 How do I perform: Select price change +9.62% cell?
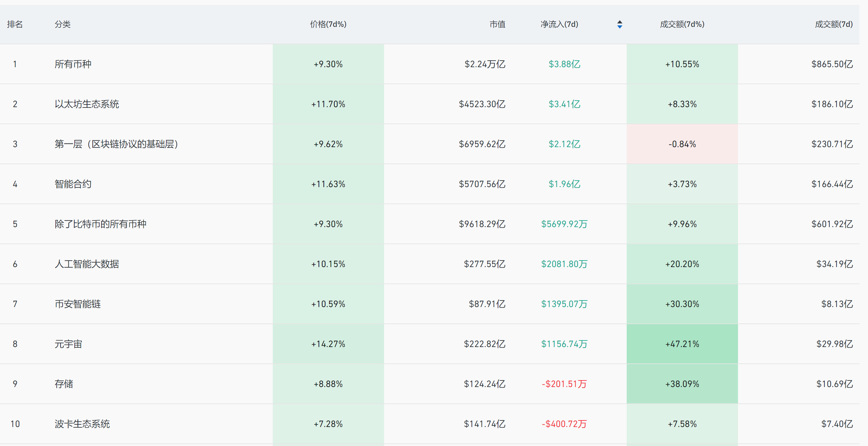pos(328,144)
